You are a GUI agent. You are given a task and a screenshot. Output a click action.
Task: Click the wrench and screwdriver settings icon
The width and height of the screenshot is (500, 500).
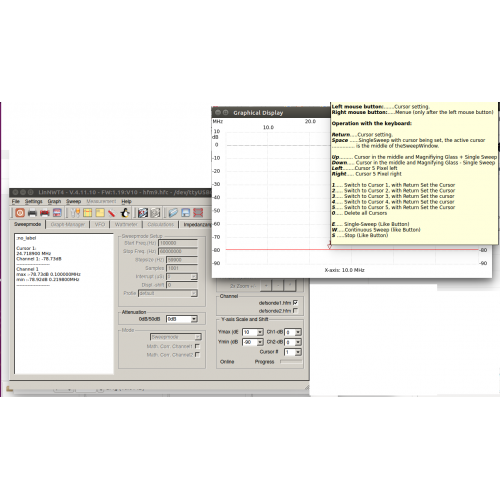point(75,213)
